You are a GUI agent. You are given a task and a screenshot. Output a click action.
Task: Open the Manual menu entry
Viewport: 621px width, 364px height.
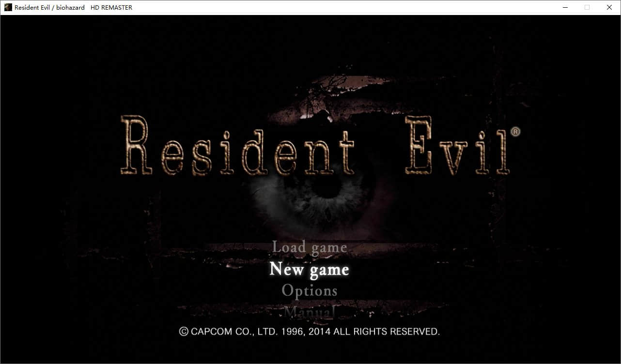310,311
